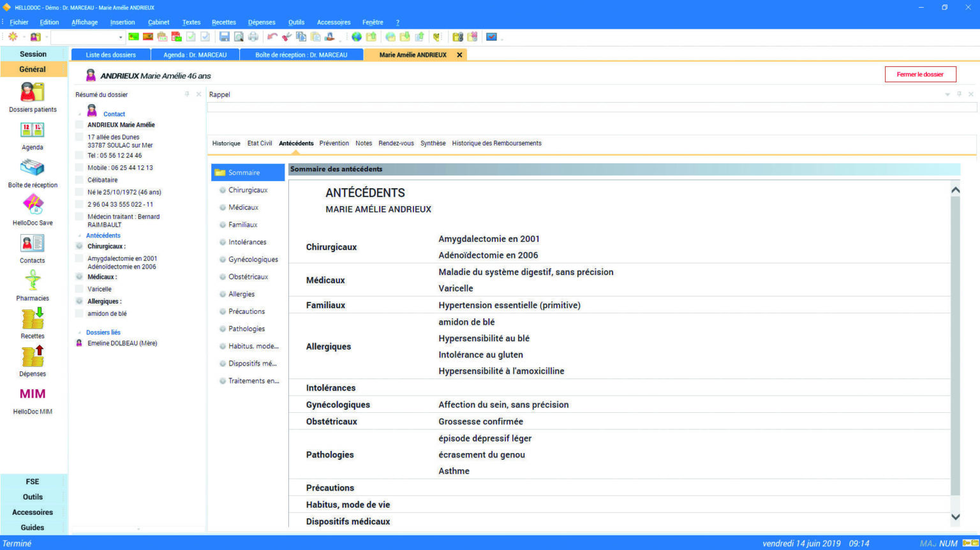
Task: Click the scrollbar down arrow of antécédents list
Action: (955, 517)
